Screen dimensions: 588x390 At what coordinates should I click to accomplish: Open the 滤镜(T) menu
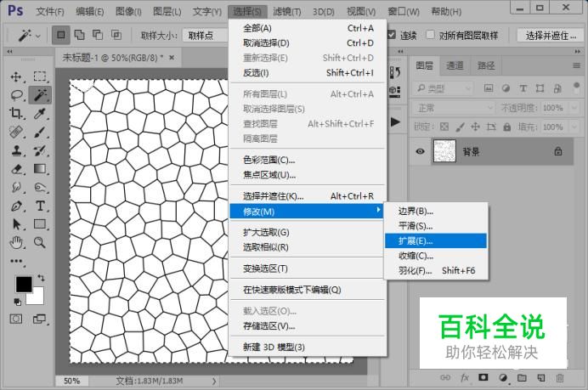[x=287, y=12]
